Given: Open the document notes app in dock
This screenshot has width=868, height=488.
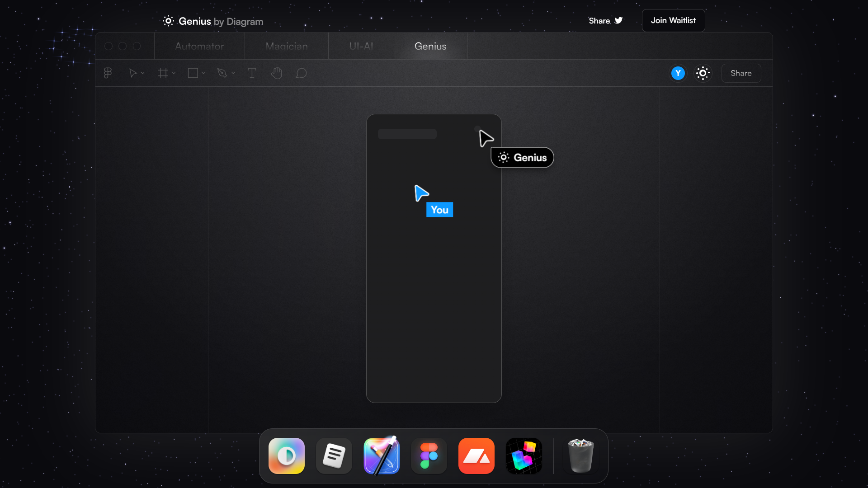Looking at the screenshot, I should tap(334, 456).
